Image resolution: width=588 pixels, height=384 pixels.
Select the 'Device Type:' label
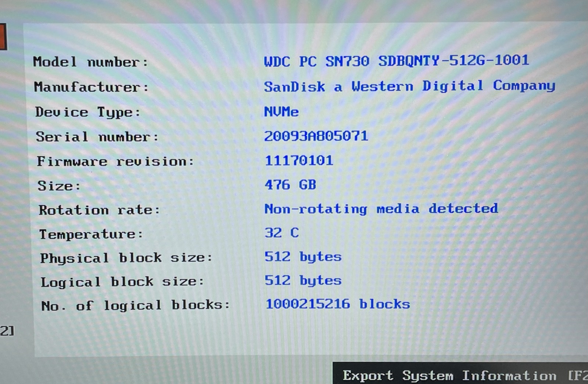pyautogui.click(x=88, y=112)
